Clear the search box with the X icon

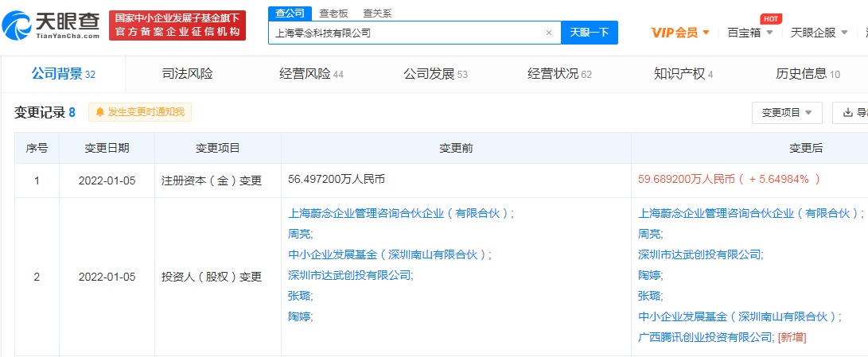pos(549,33)
